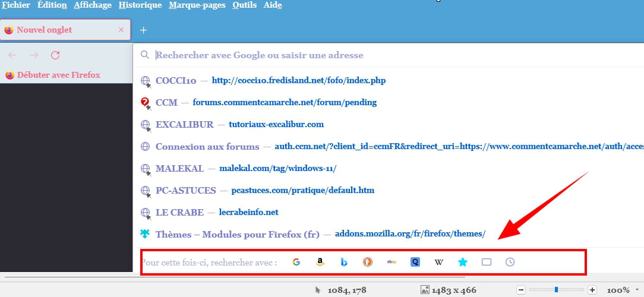Open a new tab with plus button

143,30
